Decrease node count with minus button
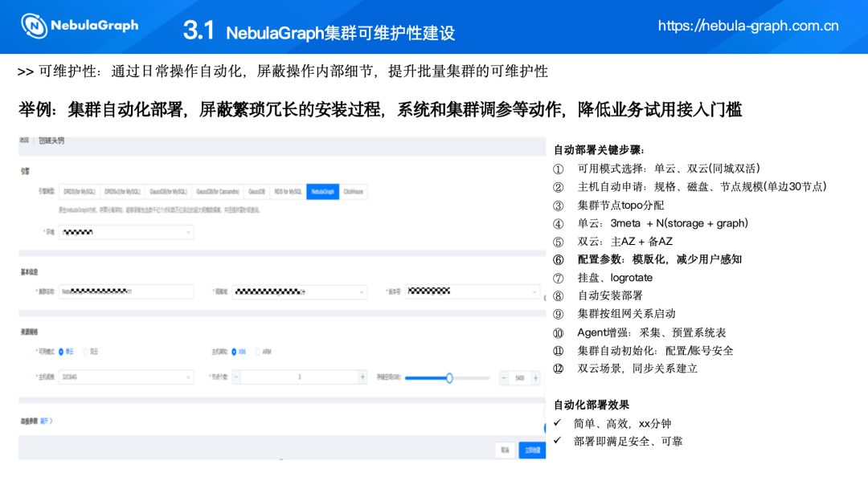This screenshot has height=489, width=868. [x=236, y=377]
